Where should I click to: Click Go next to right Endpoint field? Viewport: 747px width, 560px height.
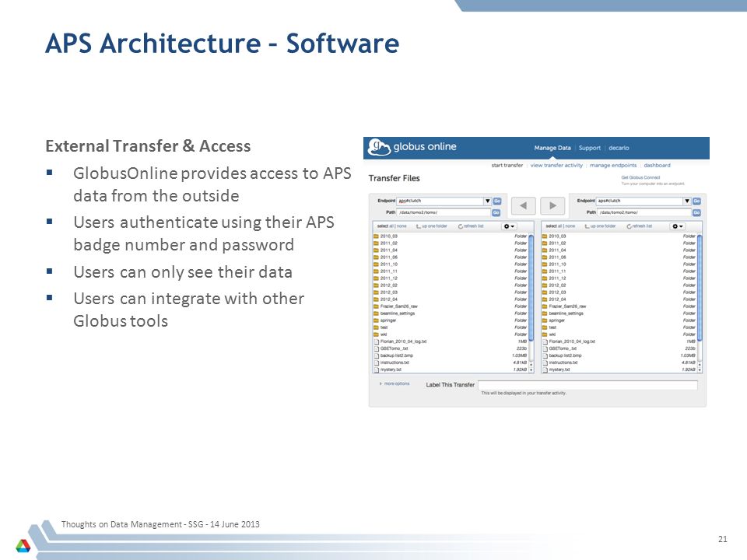pos(696,201)
